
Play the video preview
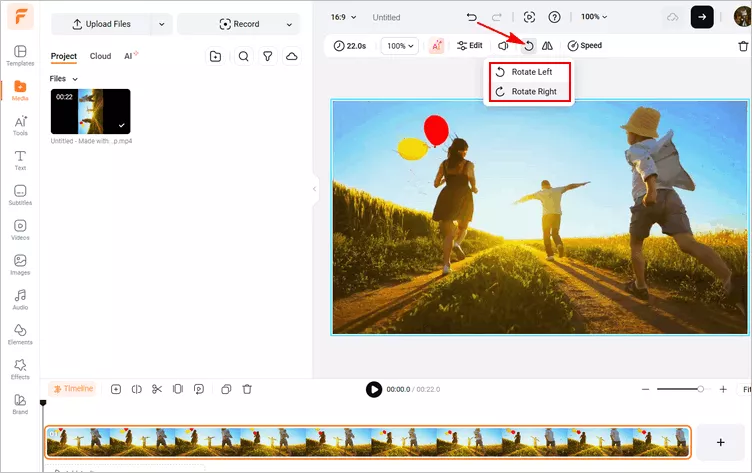pyautogui.click(x=373, y=389)
